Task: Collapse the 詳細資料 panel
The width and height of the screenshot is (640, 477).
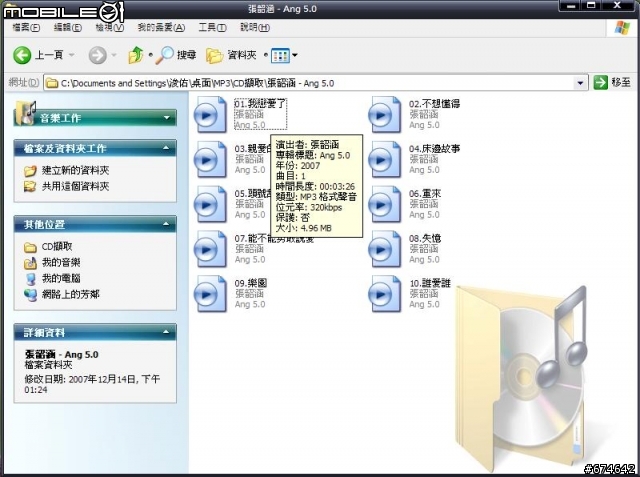Action: tap(166, 332)
